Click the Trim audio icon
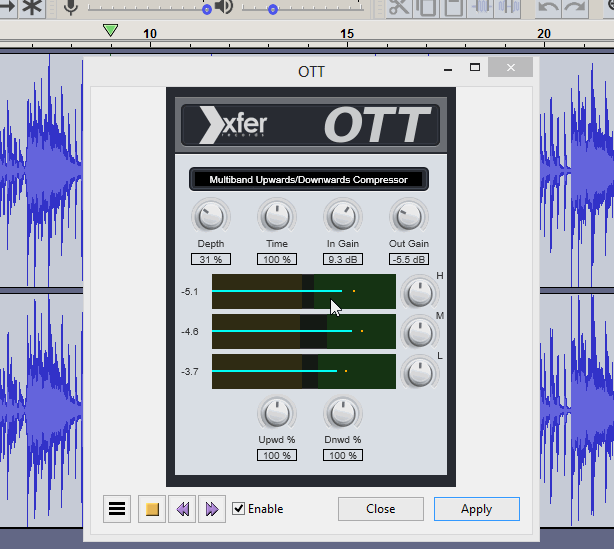 tap(480, 7)
